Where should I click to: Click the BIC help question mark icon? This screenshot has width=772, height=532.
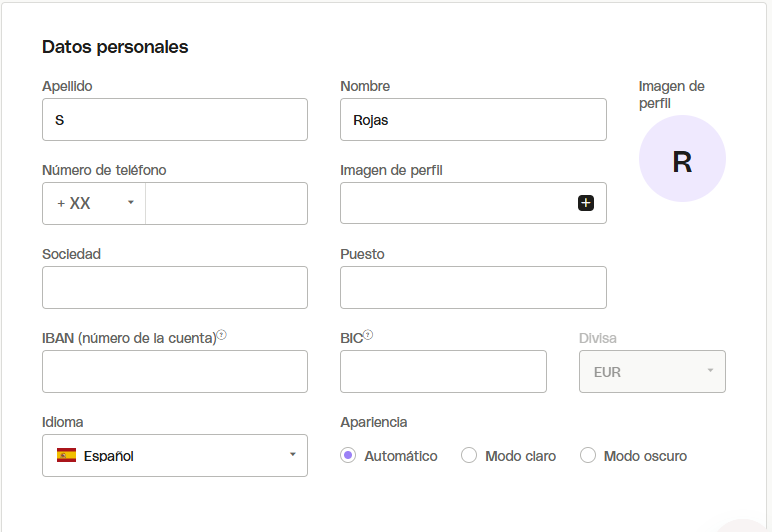[368, 335]
